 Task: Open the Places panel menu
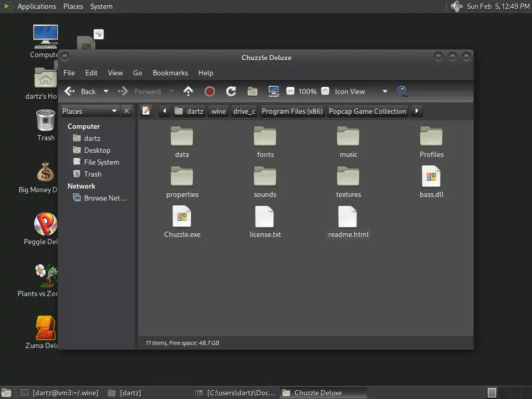73,6
